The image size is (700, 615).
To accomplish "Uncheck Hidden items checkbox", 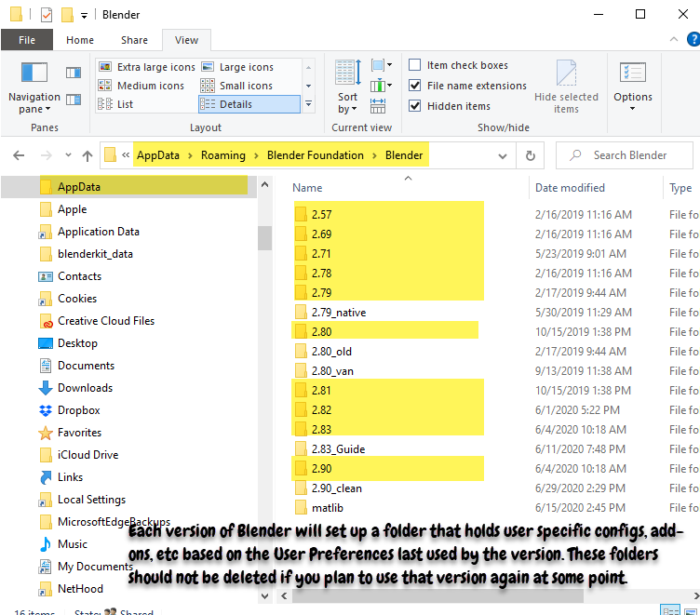I will tap(415, 106).
